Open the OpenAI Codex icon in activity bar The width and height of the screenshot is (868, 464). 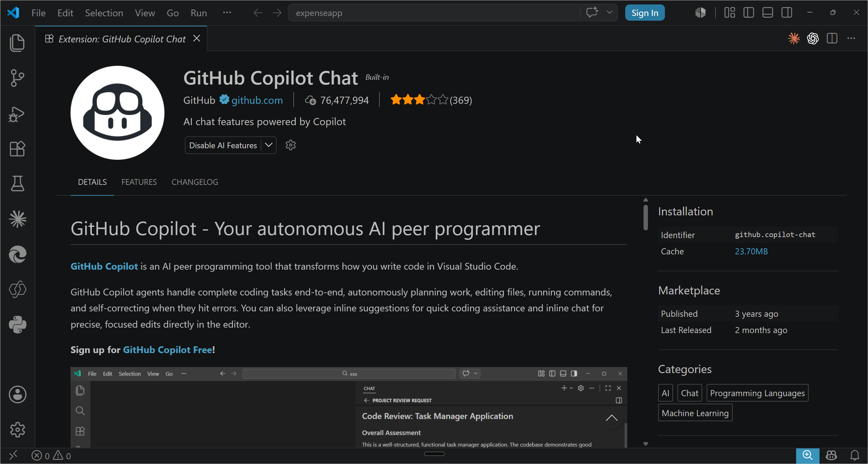[x=17, y=289]
